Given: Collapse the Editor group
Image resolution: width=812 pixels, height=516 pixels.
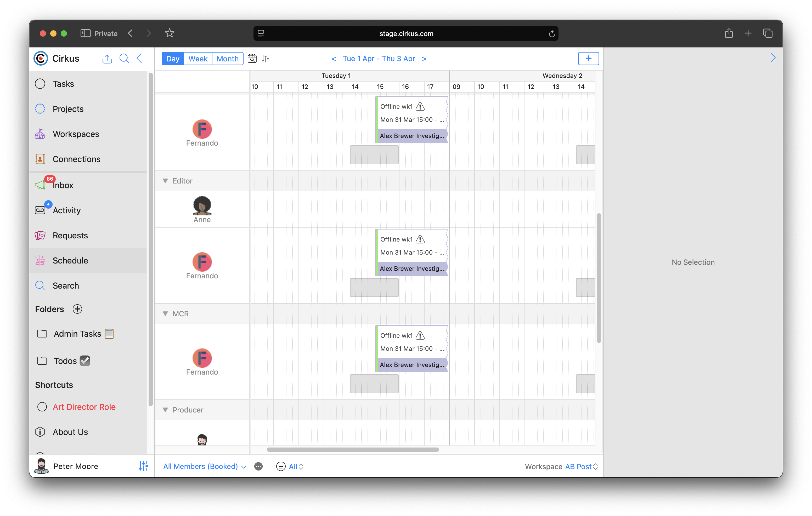Looking at the screenshot, I should pyautogui.click(x=165, y=181).
